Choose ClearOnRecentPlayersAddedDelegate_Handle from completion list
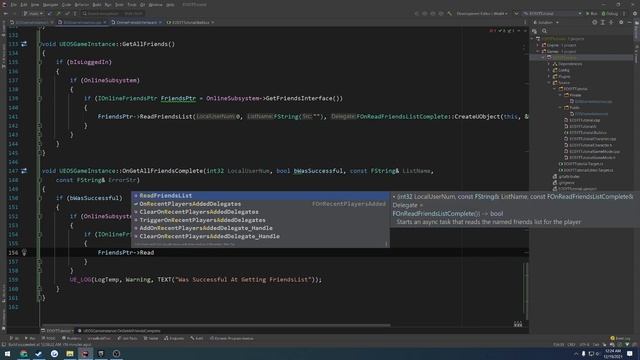The image size is (640, 360). tap(260, 236)
